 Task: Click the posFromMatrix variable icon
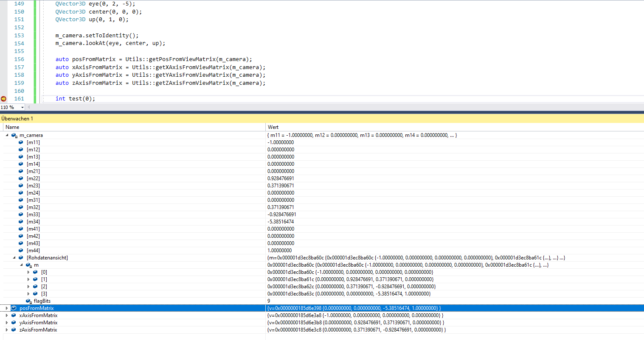coord(14,308)
